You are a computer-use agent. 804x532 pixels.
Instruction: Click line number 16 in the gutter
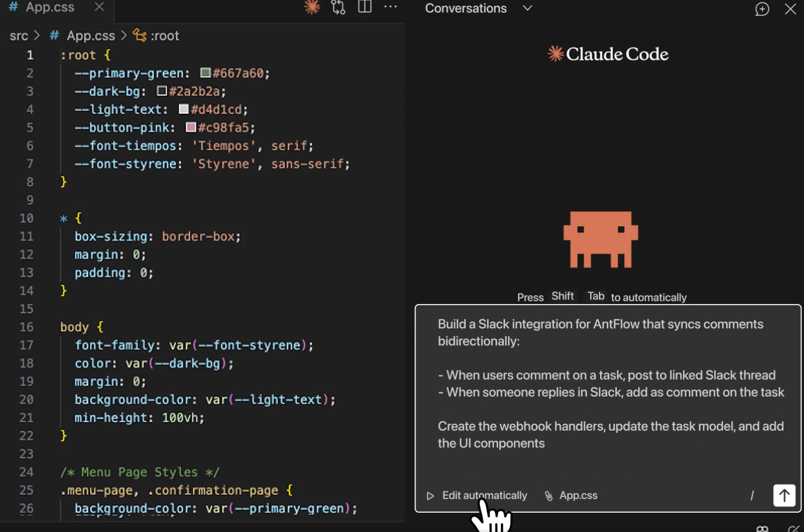coord(27,327)
